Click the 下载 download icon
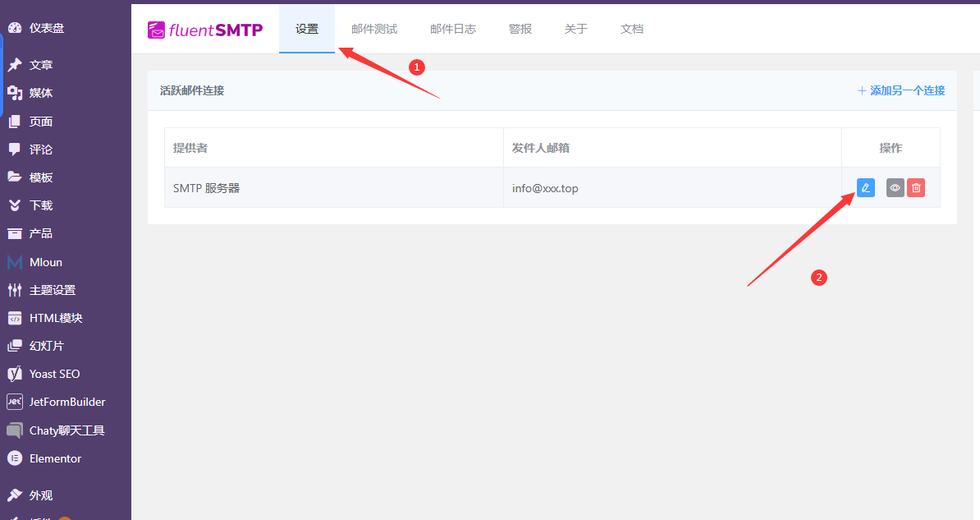980x520 pixels. click(x=15, y=205)
